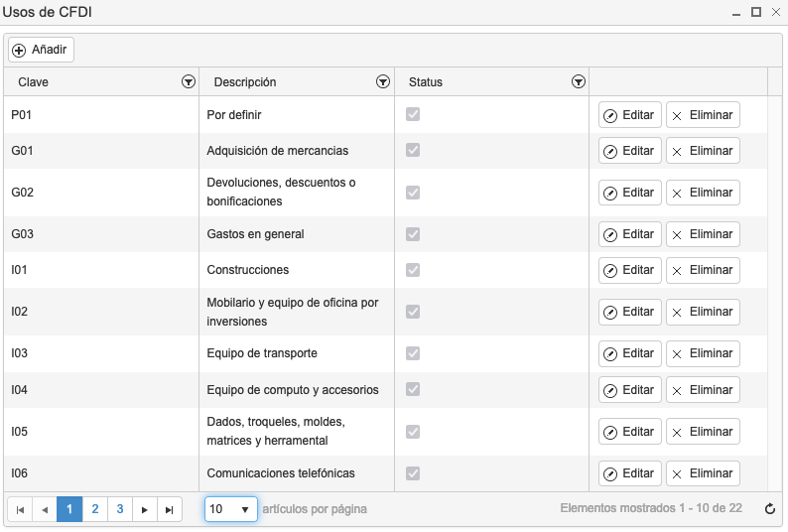The image size is (788, 532).
Task: Select page 2 in the pager
Action: pos(95,509)
